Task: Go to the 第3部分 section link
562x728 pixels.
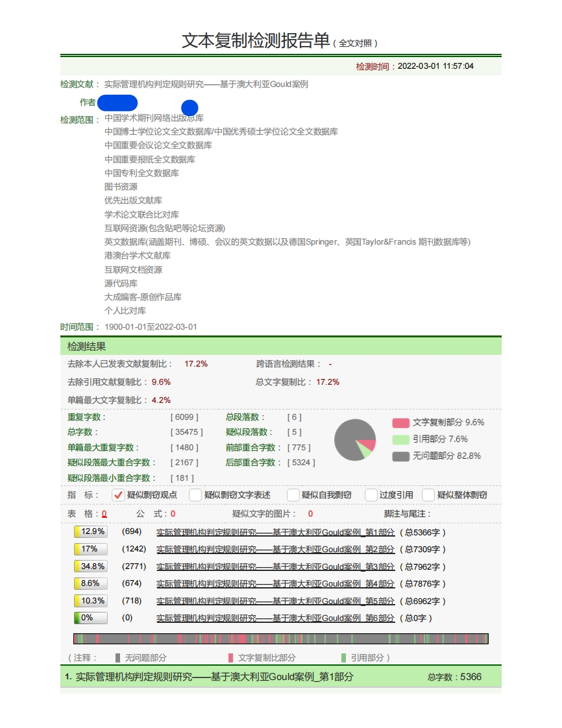Action: pyautogui.click(x=275, y=566)
